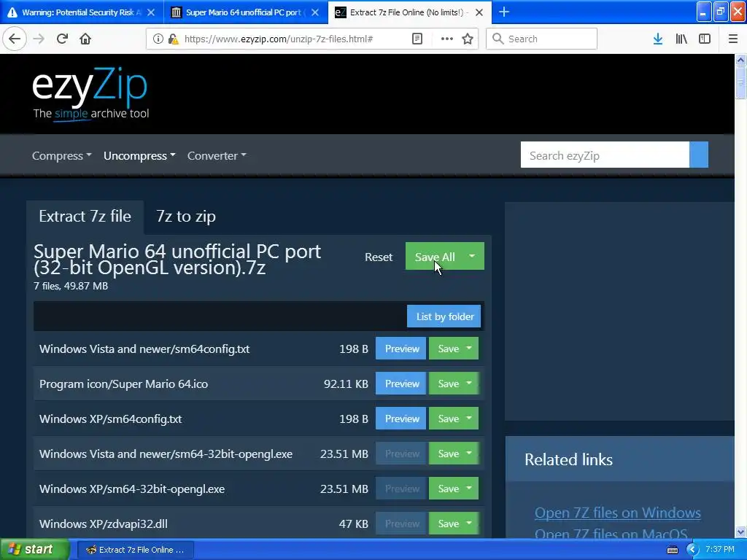Viewport: 747px width, 560px height.
Task: Open a new tab with the plus icon
Action: click(504, 12)
